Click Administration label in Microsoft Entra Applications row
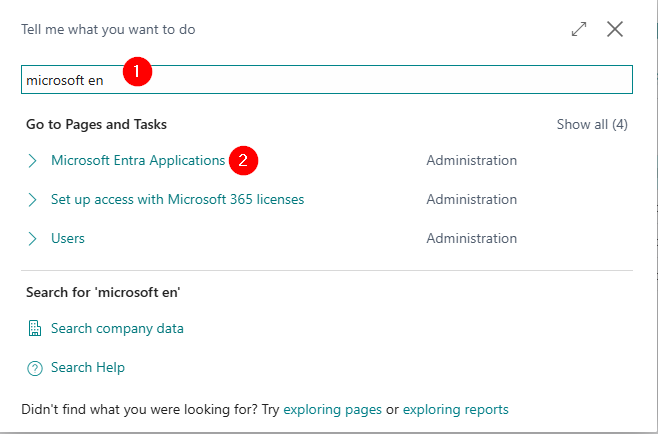 (472, 160)
